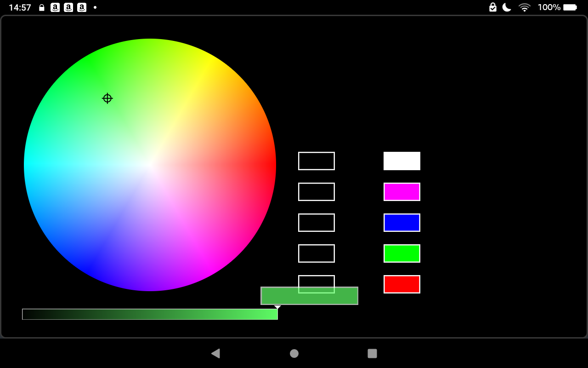Select the white preset color swatch
588x368 pixels.
(402, 161)
